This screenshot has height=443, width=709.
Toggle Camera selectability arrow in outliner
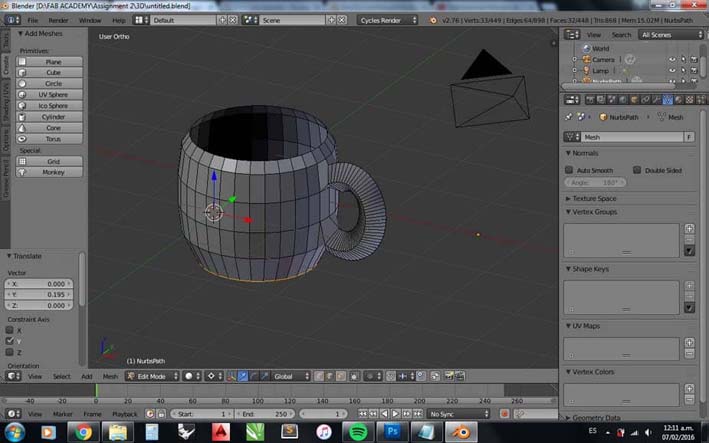(x=683, y=59)
